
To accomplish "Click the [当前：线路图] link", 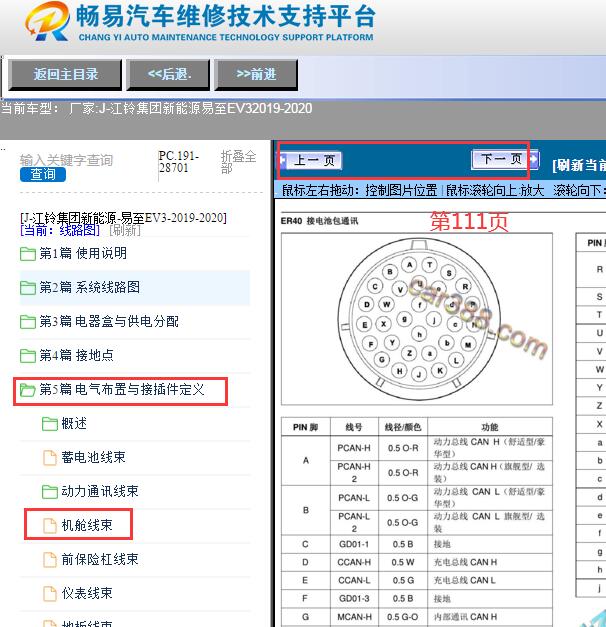I will click(60, 230).
